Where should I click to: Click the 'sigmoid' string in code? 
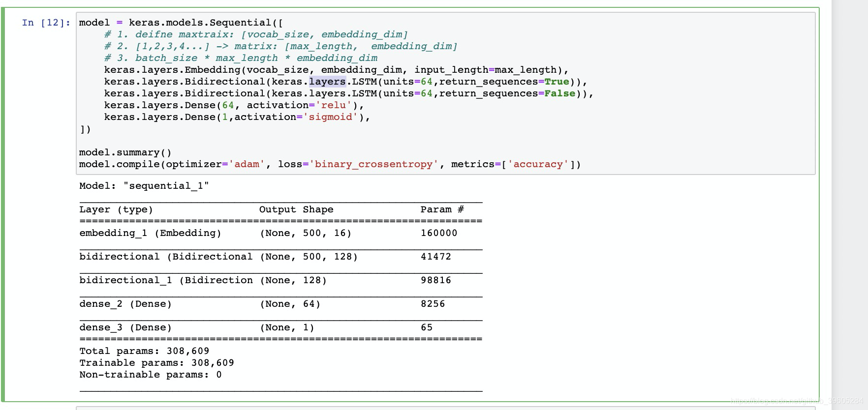[331, 117]
